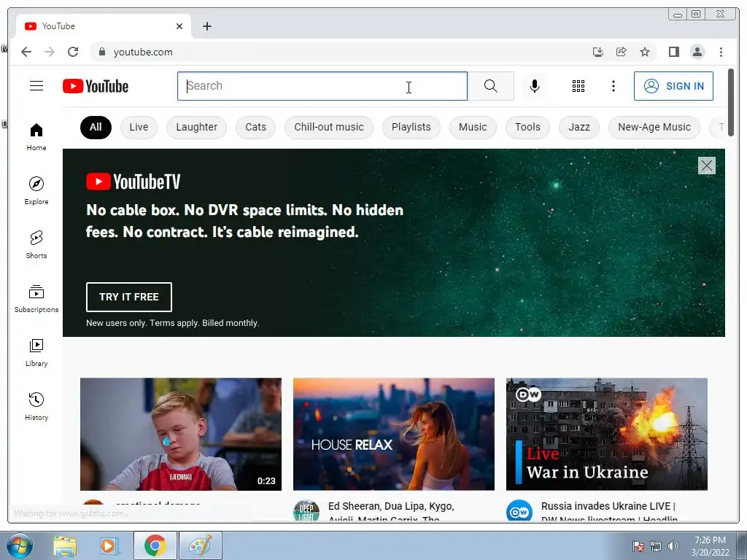Click the address bar URL youtube.com
Image resolution: width=747 pixels, height=560 pixels.
143,52
